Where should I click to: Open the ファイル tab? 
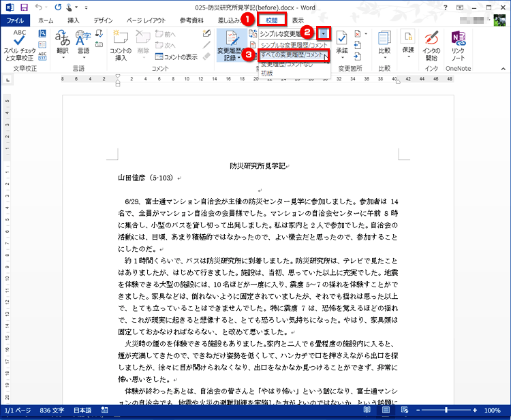15,20
